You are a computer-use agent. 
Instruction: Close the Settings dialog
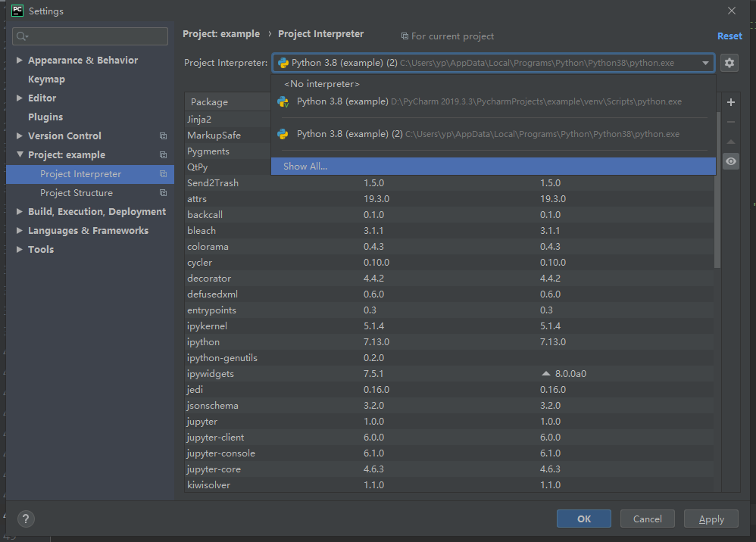[x=732, y=11]
